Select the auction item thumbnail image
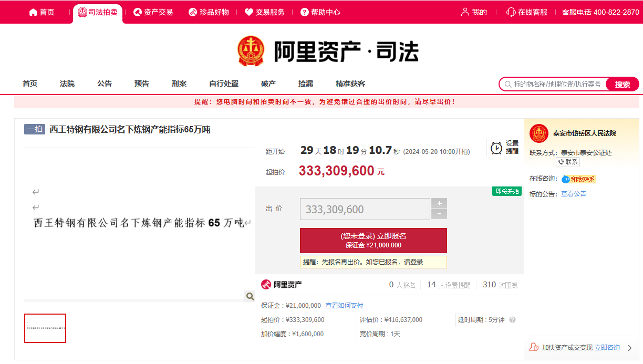The image size is (643, 364). (45, 328)
